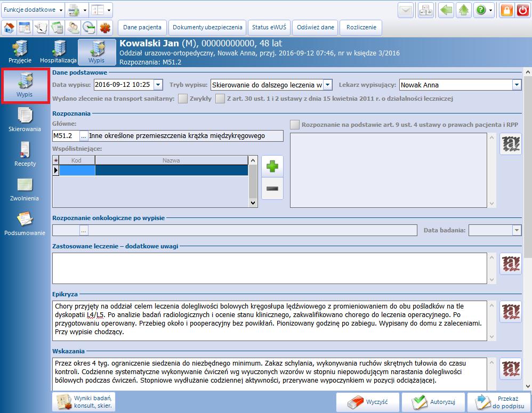Go back with the green left arrow

coord(446,10)
